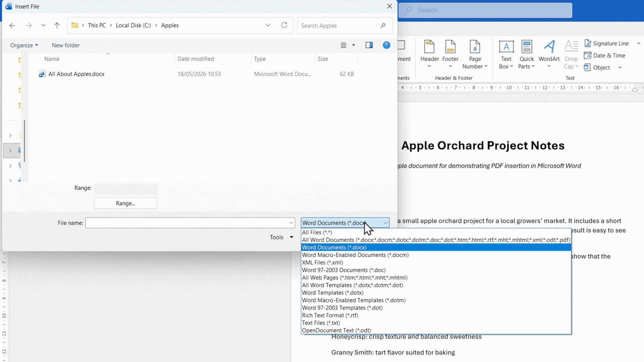Click the Word document file icon

[42, 74]
